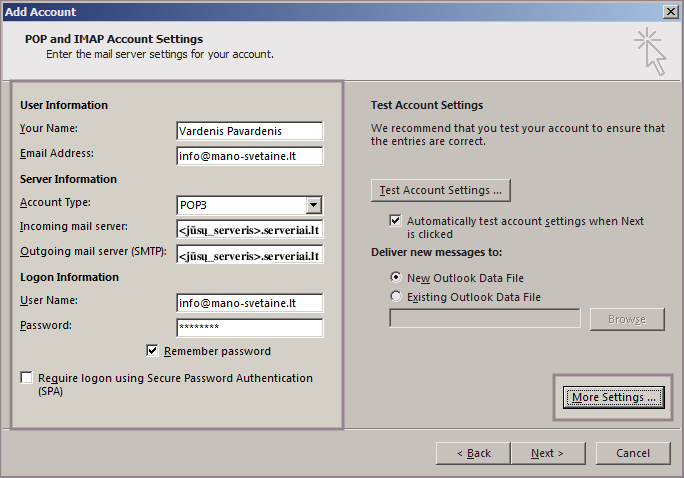The height and width of the screenshot is (478, 684).
Task: Cancel the account setup
Action: 633,453
